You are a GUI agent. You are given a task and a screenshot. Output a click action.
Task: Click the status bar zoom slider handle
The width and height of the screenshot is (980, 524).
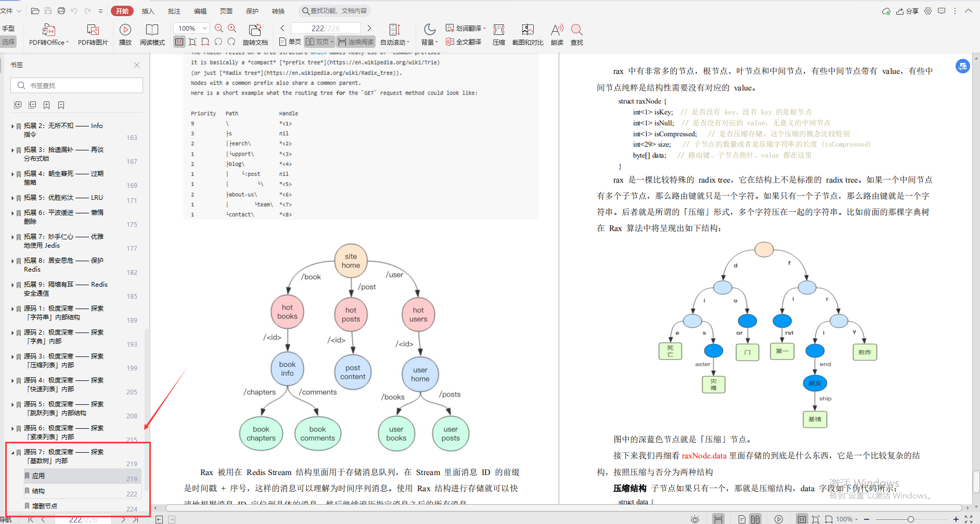911,519
